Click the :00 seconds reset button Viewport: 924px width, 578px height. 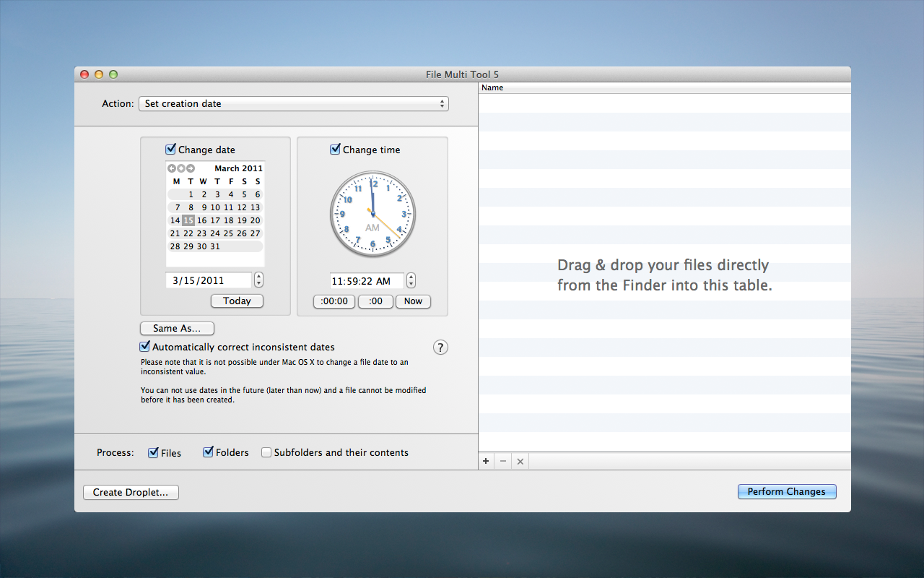pyautogui.click(x=375, y=301)
